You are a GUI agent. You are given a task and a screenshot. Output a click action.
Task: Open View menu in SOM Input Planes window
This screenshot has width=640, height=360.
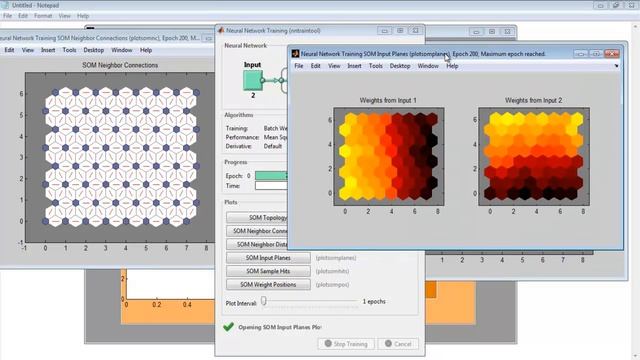tap(334, 66)
